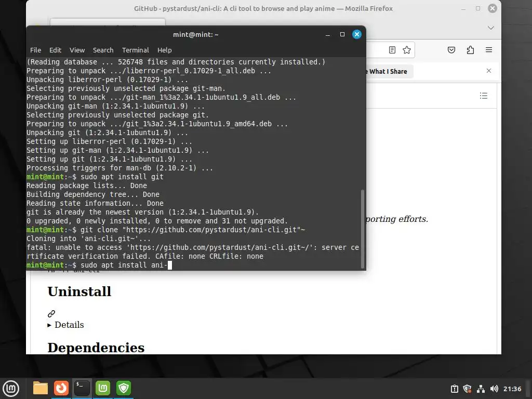Expand the Details disclosure under Uninstall
This screenshot has height=399, width=532.
66,325
